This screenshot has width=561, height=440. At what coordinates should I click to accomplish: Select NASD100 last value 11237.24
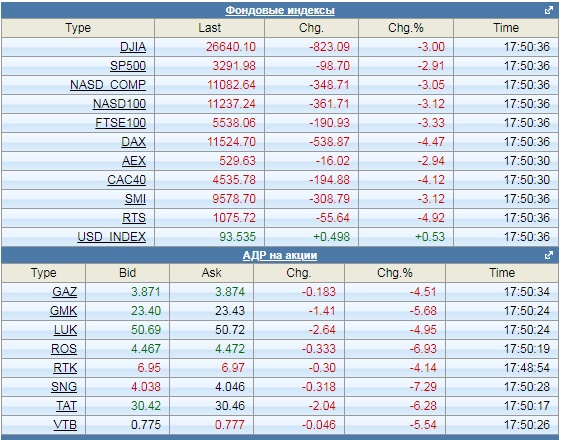coord(231,104)
